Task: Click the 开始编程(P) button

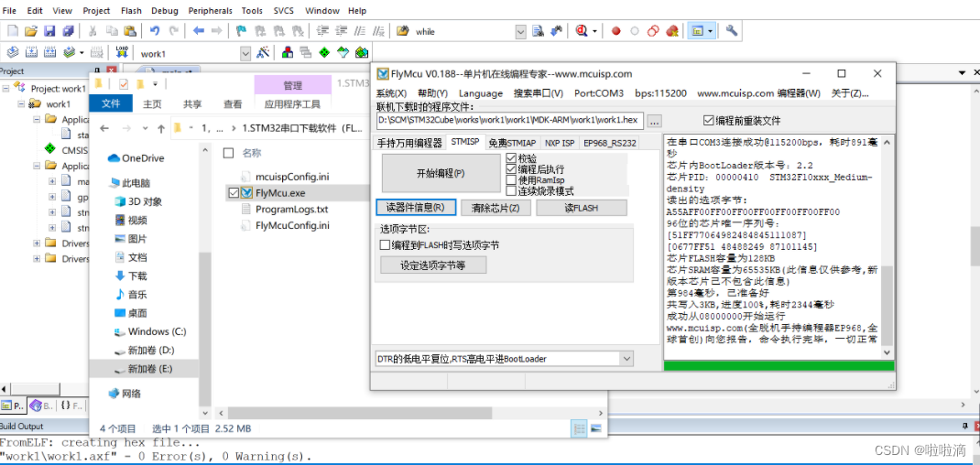Action: 441,173
